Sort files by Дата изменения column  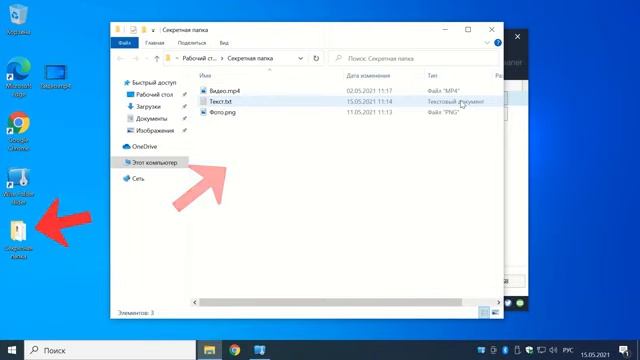(x=368, y=76)
